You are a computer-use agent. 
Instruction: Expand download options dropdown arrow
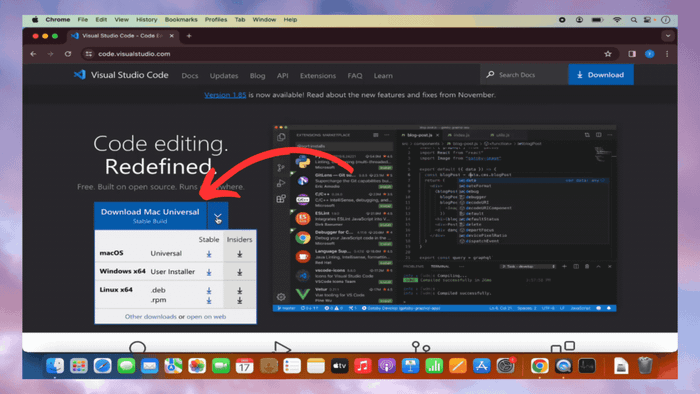point(217,216)
